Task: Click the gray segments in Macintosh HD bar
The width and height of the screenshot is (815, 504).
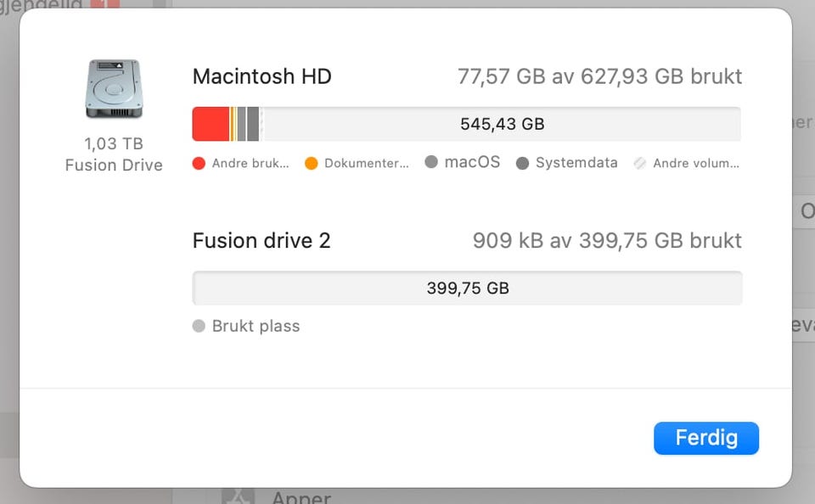Action: (x=247, y=124)
